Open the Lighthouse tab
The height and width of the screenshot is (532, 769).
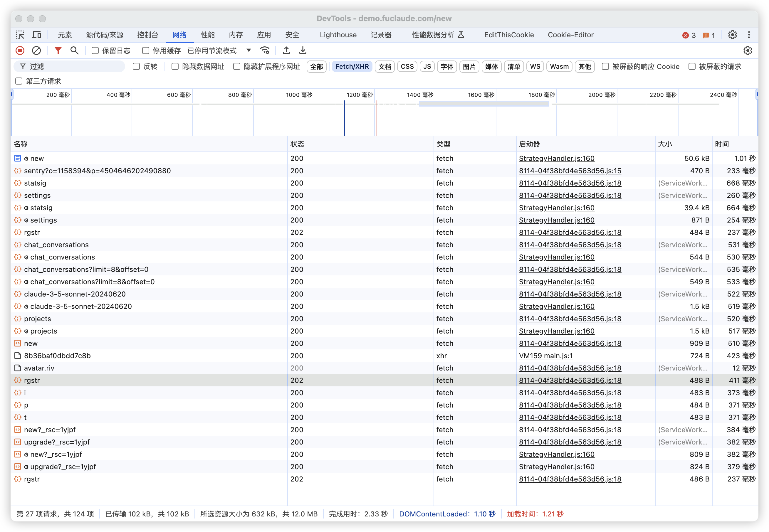pos(338,35)
